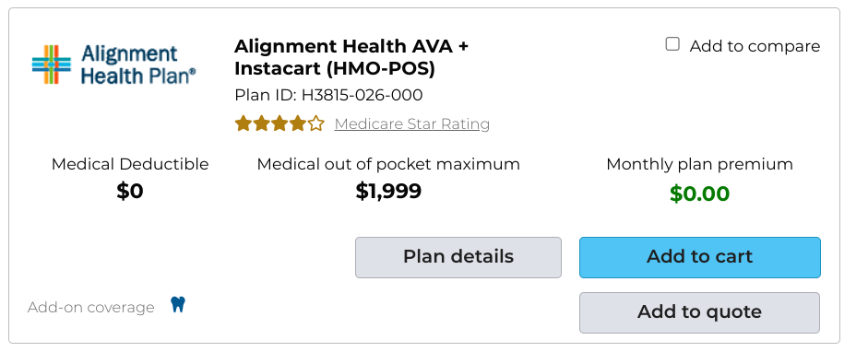Viewport: 868px width, 352px height.
Task: Click the $0 medical deductible value
Action: (130, 191)
